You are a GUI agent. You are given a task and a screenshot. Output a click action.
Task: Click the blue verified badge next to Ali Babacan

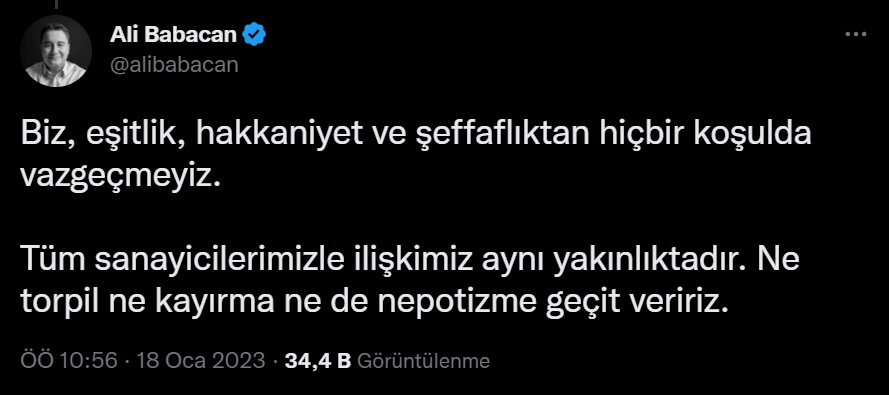tap(254, 35)
